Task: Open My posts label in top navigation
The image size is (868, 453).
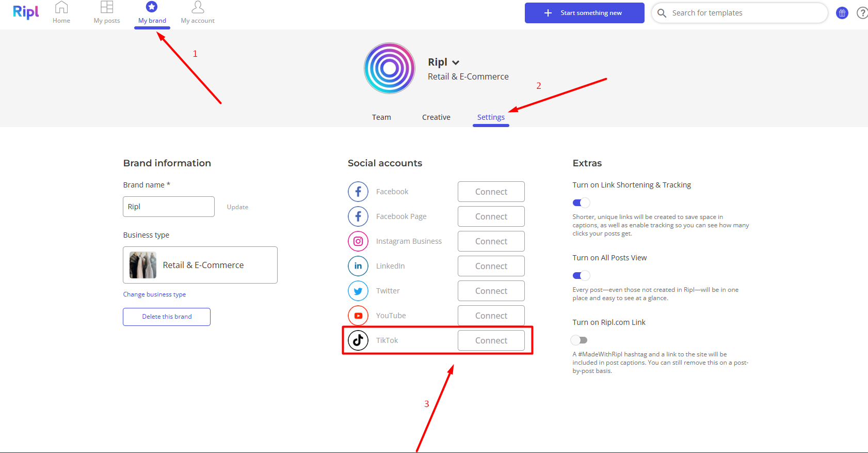Action: coord(107,21)
